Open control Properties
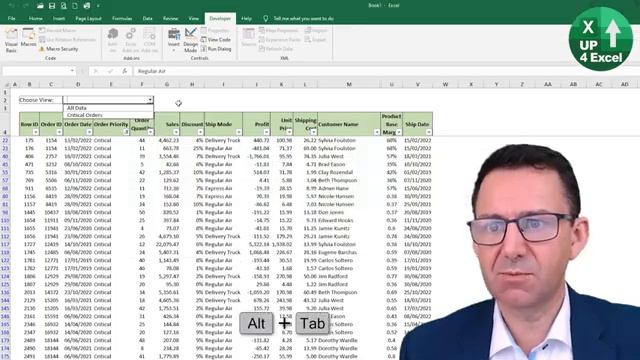This screenshot has width=640, height=360. tap(215, 31)
